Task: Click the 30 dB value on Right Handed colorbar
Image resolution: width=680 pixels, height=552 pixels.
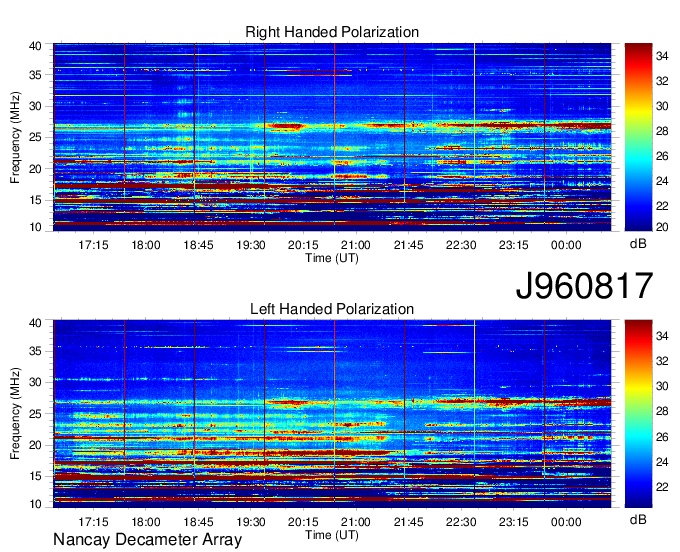Action: (662, 106)
